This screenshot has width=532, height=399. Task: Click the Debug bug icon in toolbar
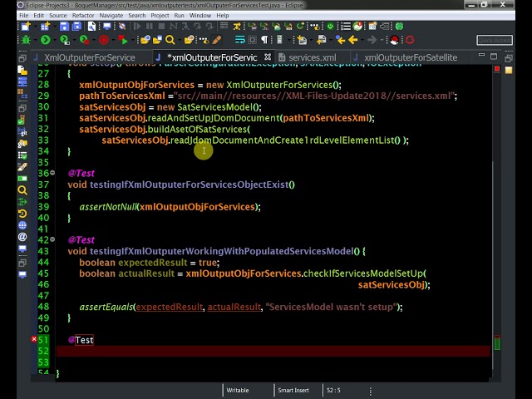click(x=25, y=40)
